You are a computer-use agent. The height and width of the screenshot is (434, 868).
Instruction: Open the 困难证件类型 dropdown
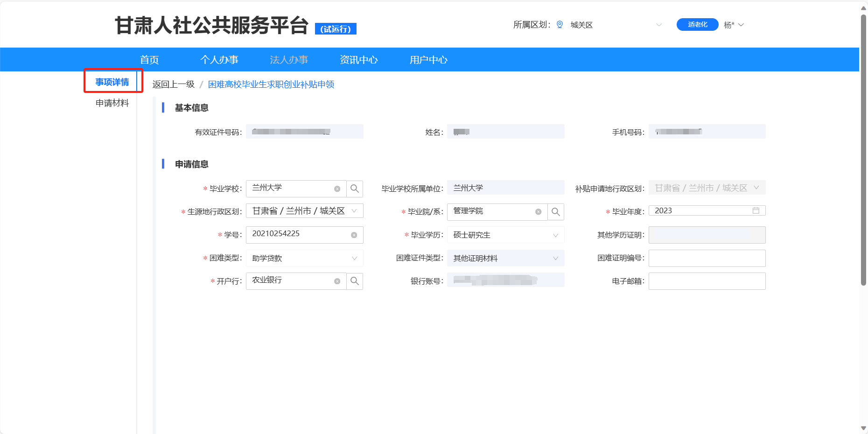click(555, 259)
